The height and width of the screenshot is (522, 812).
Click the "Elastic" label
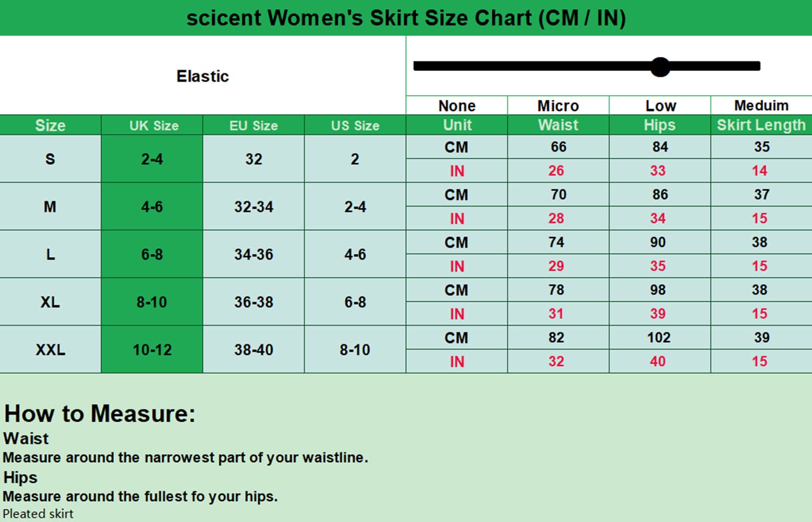202,76
